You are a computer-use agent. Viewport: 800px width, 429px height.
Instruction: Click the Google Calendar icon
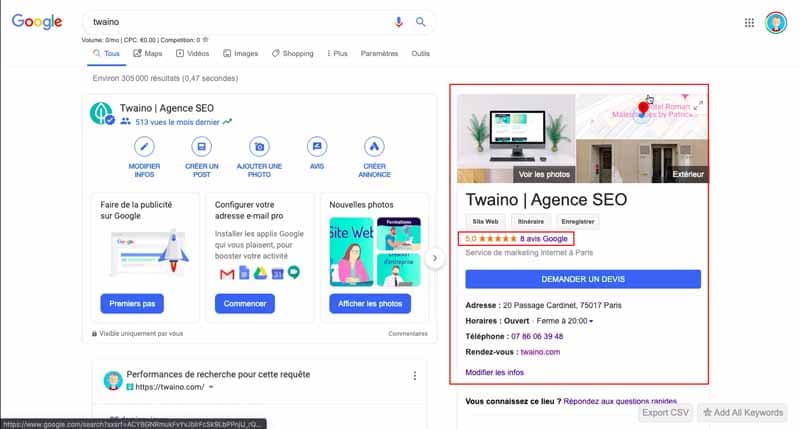[277, 274]
